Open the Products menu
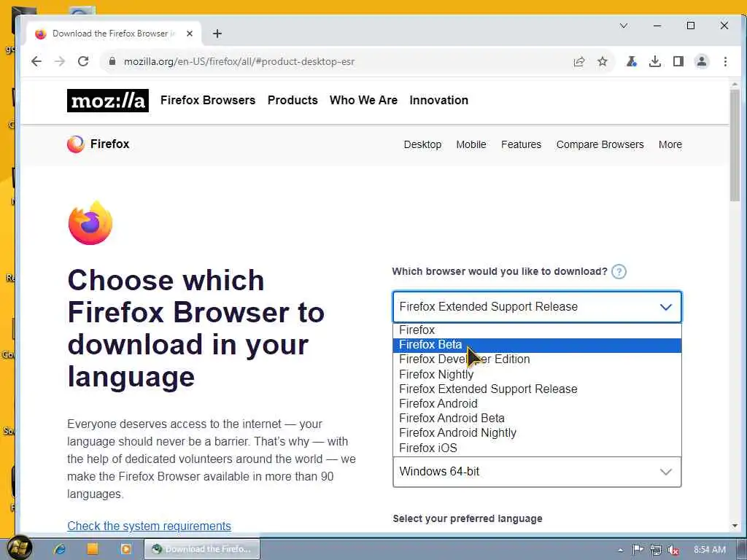Viewport: 747px width, 560px height. [x=293, y=101]
